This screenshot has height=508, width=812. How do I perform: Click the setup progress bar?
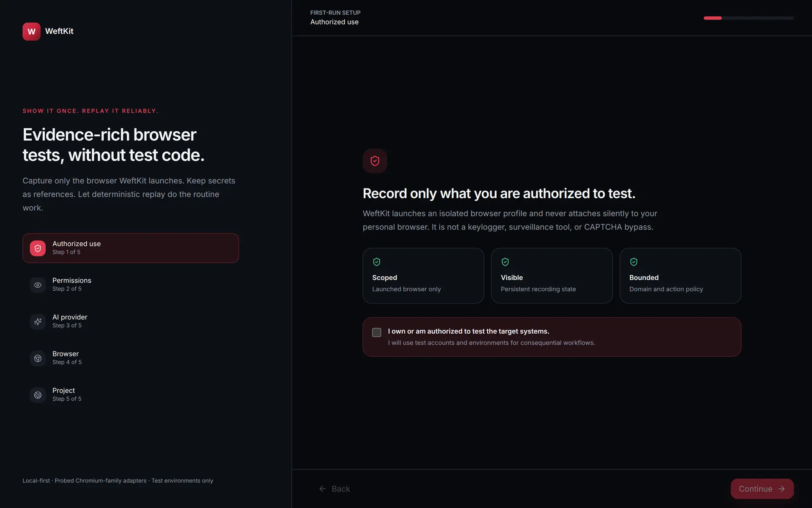click(x=749, y=18)
